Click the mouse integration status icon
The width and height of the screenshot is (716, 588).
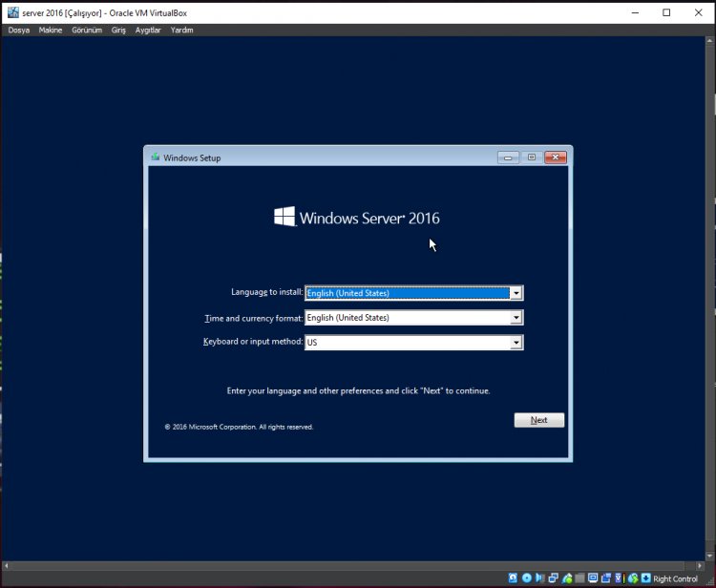tap(632, 578)
